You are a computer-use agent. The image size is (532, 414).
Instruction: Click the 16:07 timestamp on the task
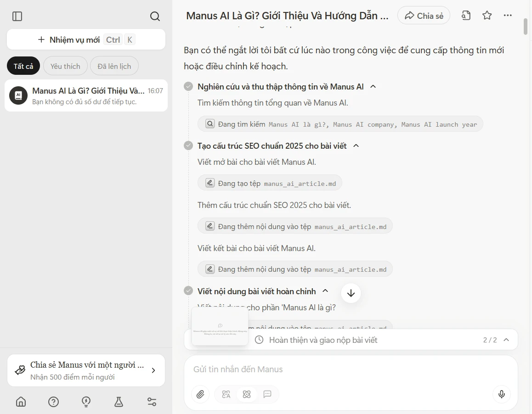pyautogui.click(x=155, y=91)
